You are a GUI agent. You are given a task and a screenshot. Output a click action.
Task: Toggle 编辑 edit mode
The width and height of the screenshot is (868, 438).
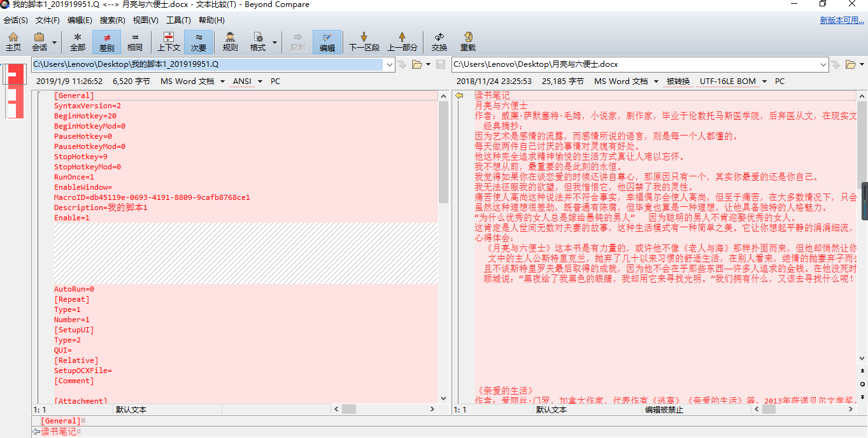click(x=327, y=41)
